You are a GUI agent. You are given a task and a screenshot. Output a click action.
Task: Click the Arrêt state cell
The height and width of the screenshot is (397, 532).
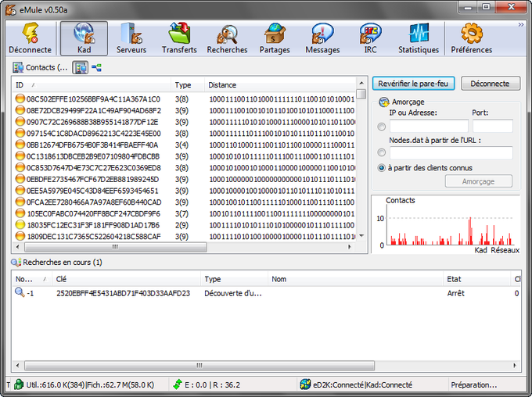coord(455,293)
